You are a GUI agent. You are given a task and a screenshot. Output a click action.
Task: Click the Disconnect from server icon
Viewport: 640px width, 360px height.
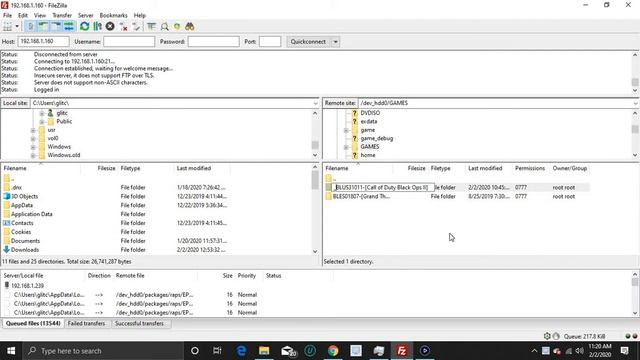123,27
